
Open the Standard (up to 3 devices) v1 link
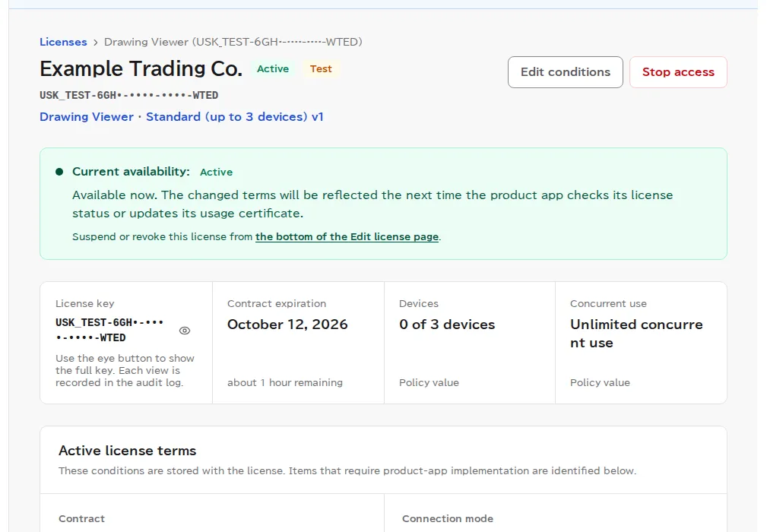click(235, 117)
